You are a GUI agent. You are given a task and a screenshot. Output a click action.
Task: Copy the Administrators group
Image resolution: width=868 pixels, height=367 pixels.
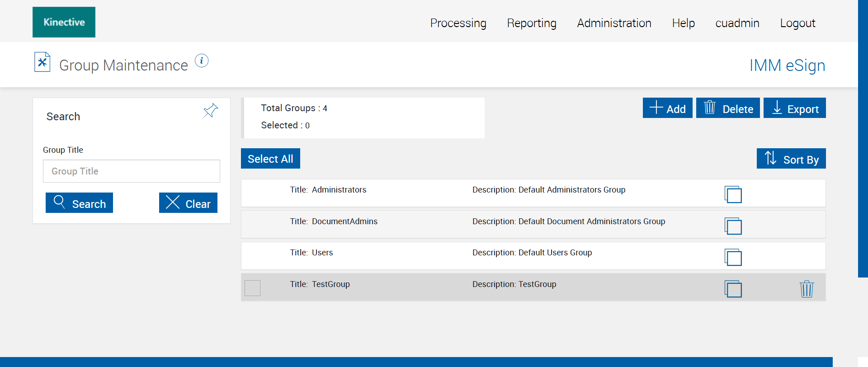(733, 194)
